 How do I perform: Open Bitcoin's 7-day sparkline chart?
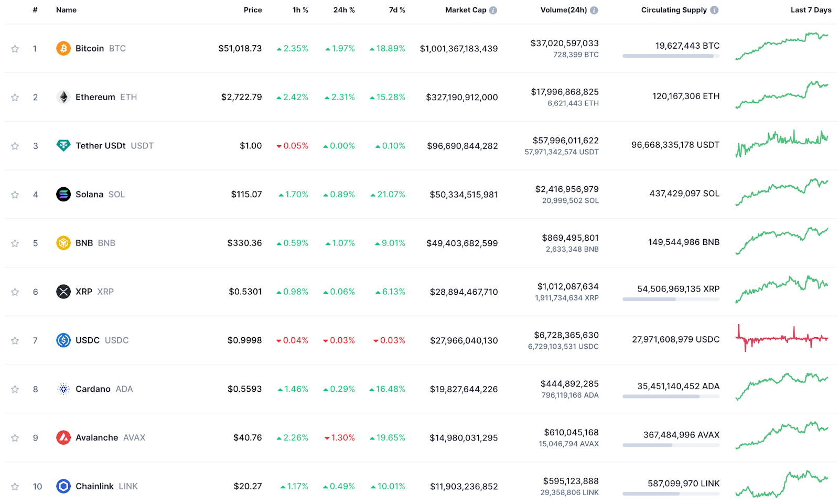tap(782, 46)
